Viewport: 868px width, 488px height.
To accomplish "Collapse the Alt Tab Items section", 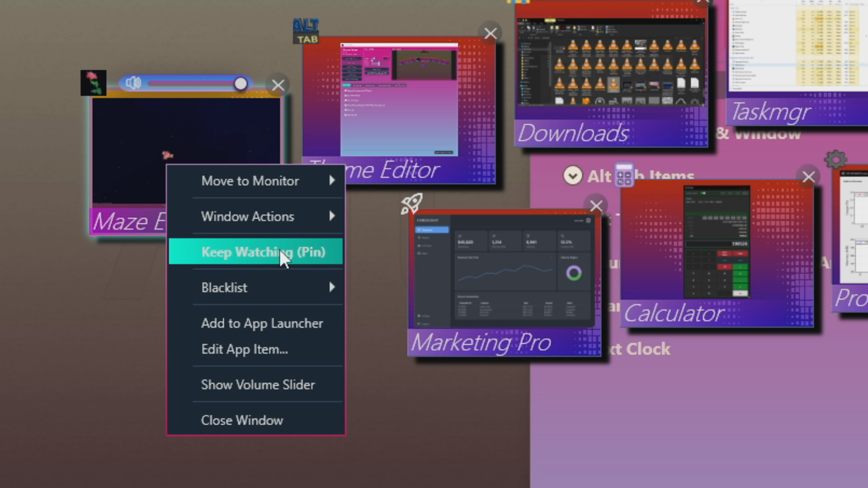I will pos(573,176).
